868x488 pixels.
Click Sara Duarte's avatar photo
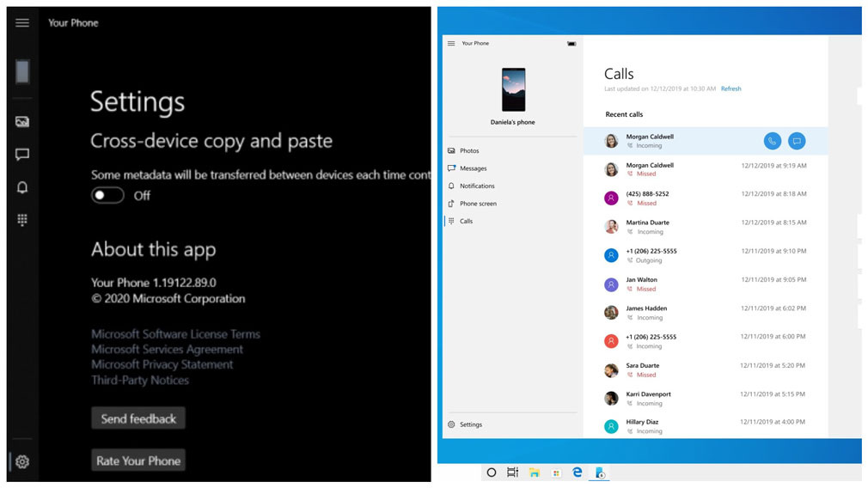611,370
